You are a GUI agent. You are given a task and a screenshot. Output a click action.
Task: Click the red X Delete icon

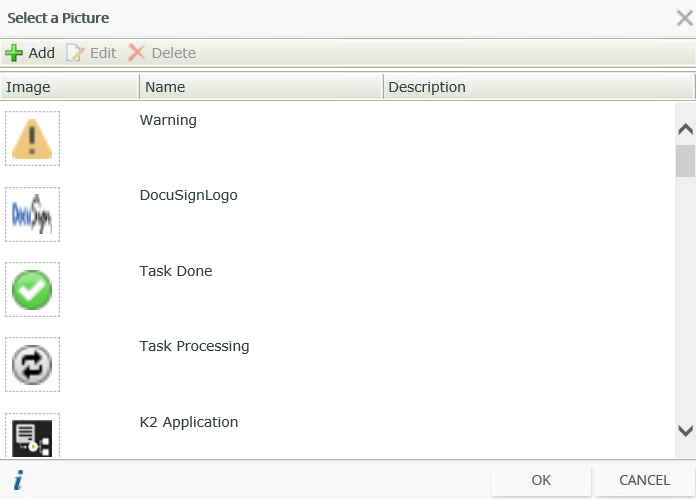pyautogui.click(x=136, y=53)
